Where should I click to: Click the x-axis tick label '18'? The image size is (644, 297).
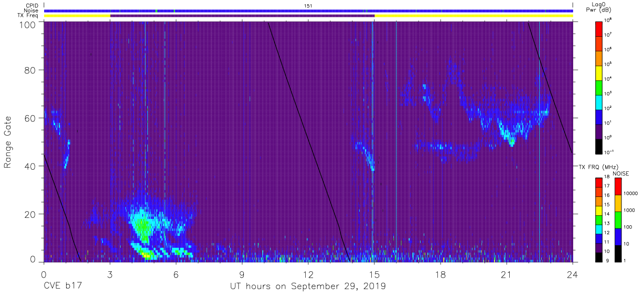[441, 274]
